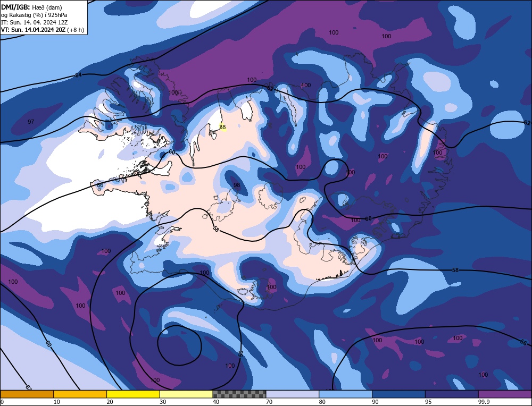Click the "10" legend scale label
This screenshot has width=532, height=406.
click(x=57, y=402)
